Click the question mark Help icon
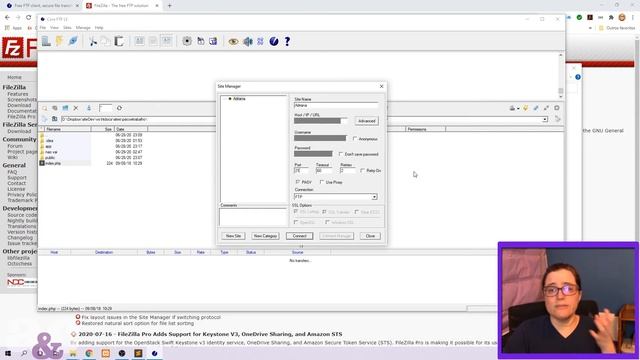Screen dimensions: 640x360 287,41
